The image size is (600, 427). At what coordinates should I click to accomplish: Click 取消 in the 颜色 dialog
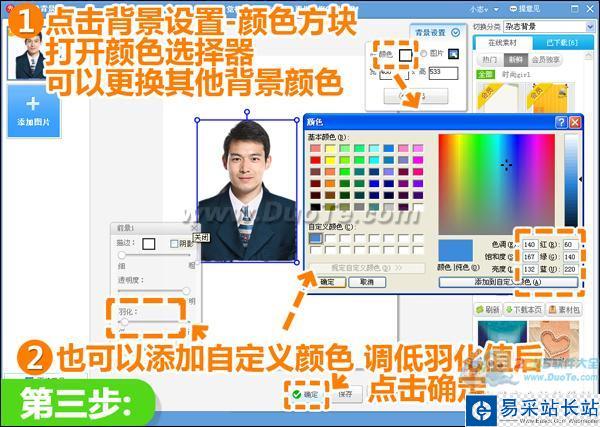(367, 282)
